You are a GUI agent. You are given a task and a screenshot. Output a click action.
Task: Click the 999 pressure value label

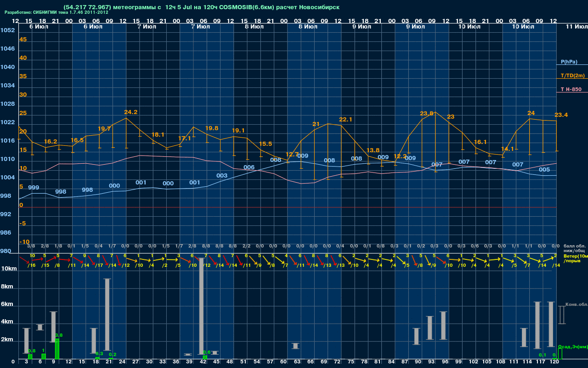(x=34, y=188)
